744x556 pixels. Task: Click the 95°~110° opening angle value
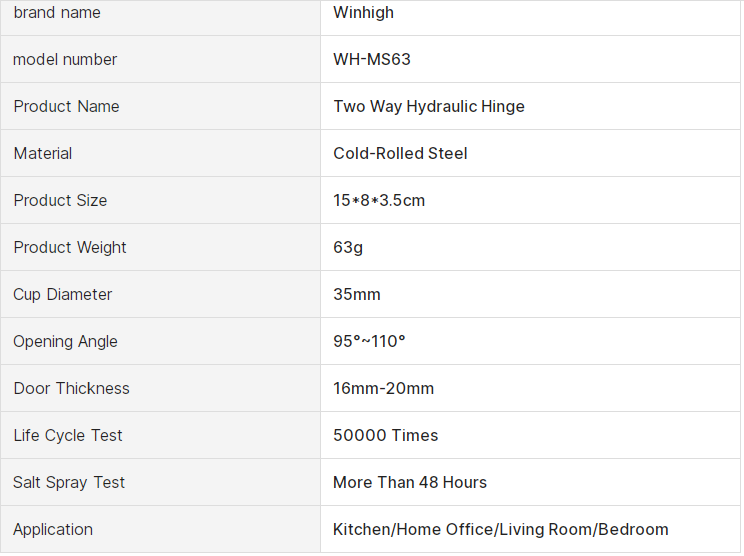click(x=369, y=342)
